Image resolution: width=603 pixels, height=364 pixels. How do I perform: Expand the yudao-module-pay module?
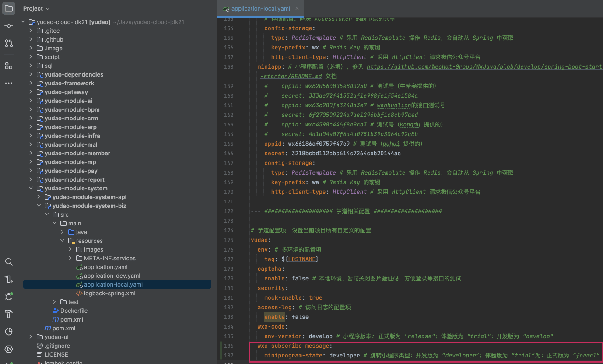point(31,171)
